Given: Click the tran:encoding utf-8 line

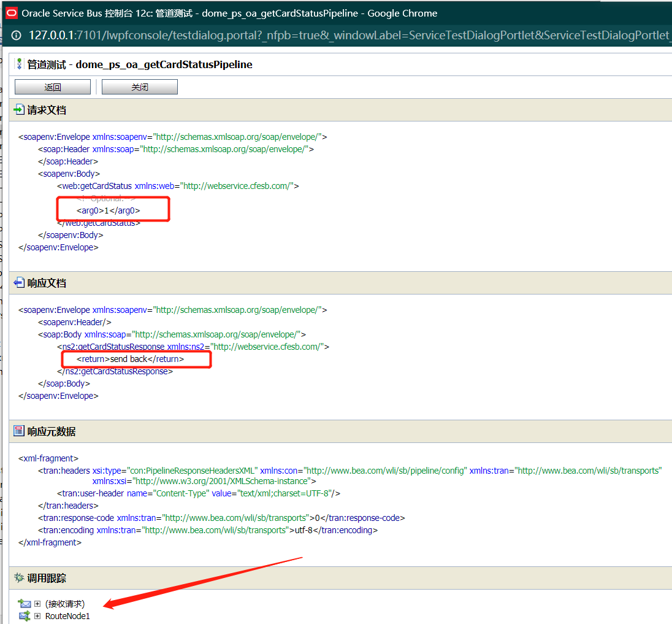Looking at the screenshot, I should [208, 530].
